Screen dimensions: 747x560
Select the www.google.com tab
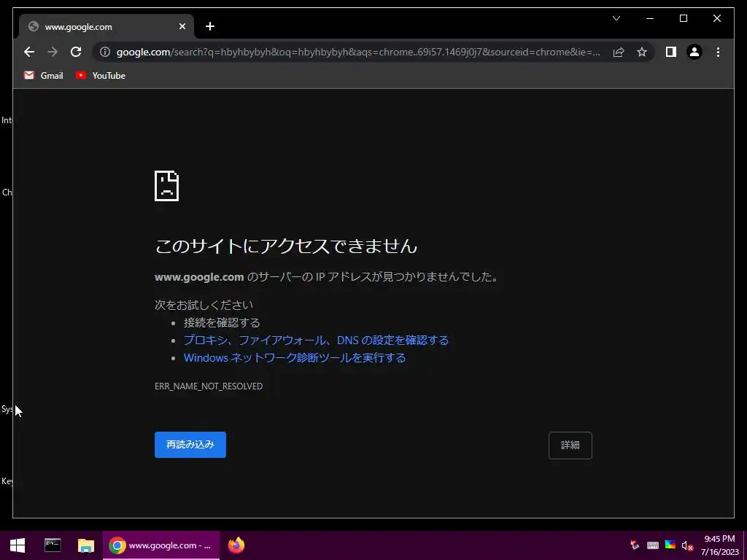click(x=106, y=27)
